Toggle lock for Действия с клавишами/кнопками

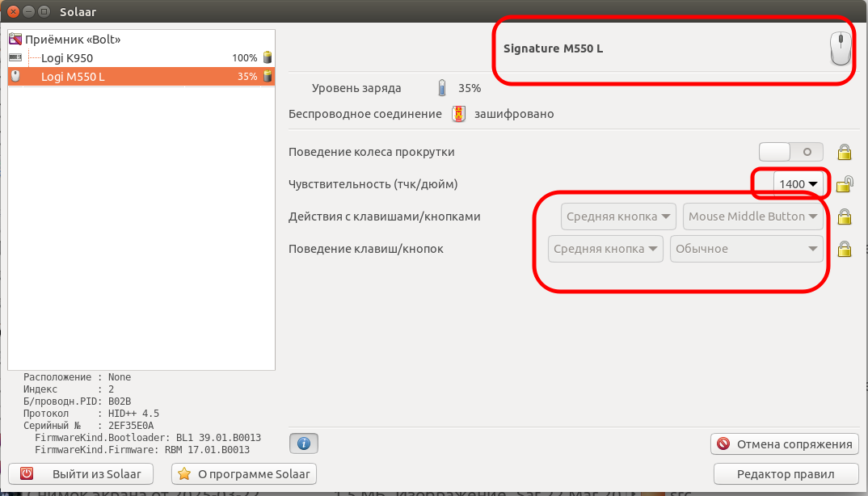click(845, 216)
